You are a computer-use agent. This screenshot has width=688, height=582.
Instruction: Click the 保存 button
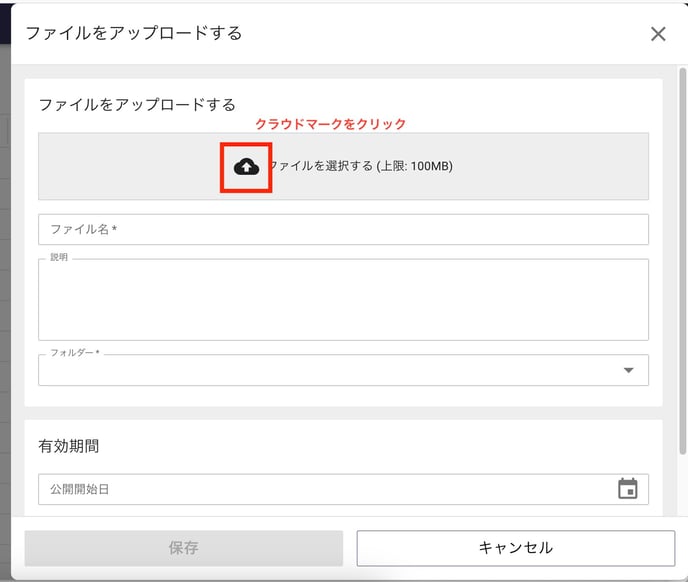click(183, 548)
